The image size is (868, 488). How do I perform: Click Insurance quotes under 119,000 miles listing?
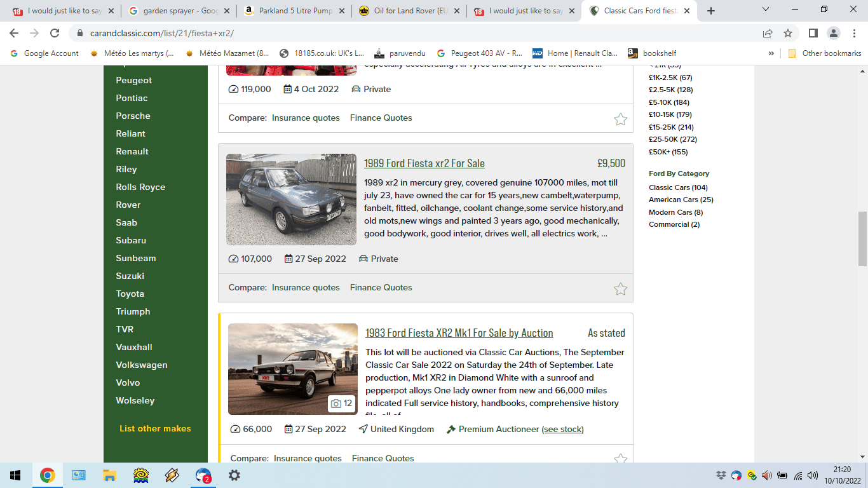coord(306,118)
